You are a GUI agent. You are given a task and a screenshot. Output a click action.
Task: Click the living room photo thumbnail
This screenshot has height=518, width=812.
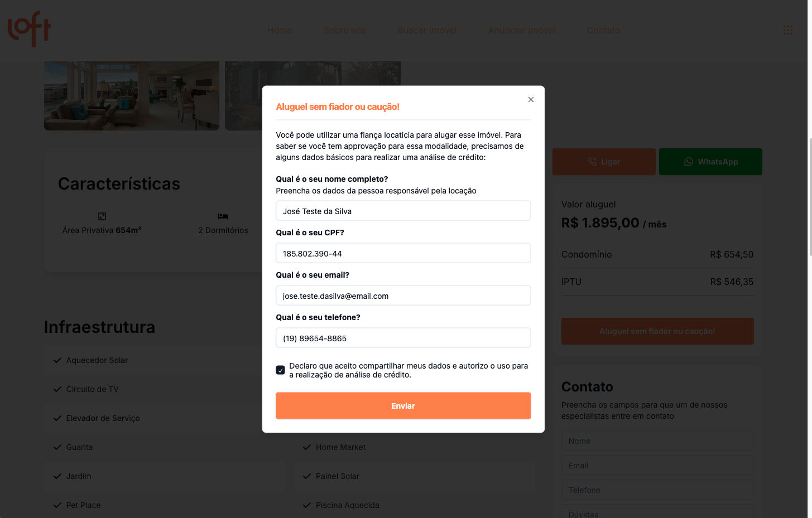coord(132,95)
